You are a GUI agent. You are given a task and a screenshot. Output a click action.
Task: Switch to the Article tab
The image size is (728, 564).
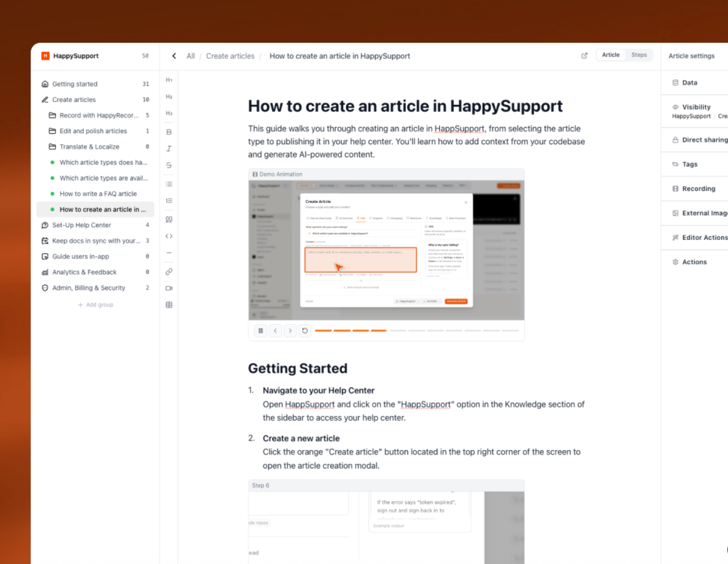coord(611,55)
